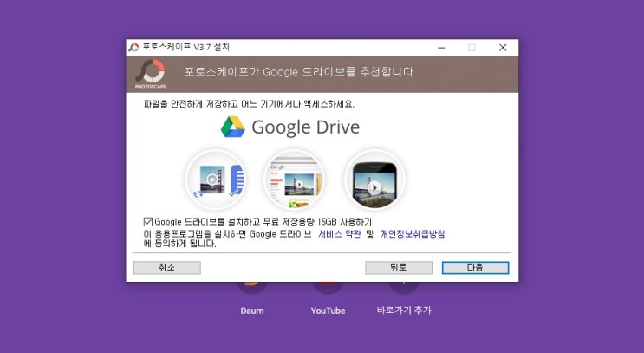Go back with the 뒤로 button
The height and width of the screenshot is (353, 644).
click(399, 267)
